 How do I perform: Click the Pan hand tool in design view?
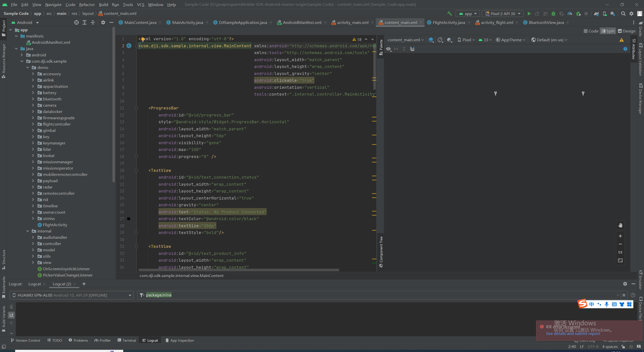(620, 225)
